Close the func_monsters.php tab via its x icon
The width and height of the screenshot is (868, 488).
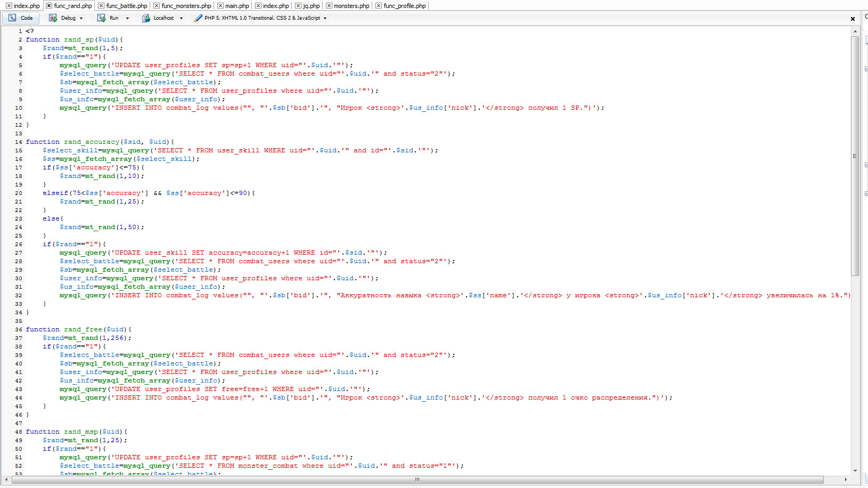point(157,6)
